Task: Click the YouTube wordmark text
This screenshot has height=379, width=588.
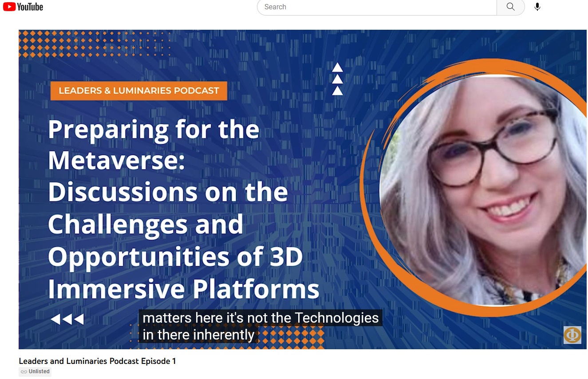Action: [x=30, y=7]
